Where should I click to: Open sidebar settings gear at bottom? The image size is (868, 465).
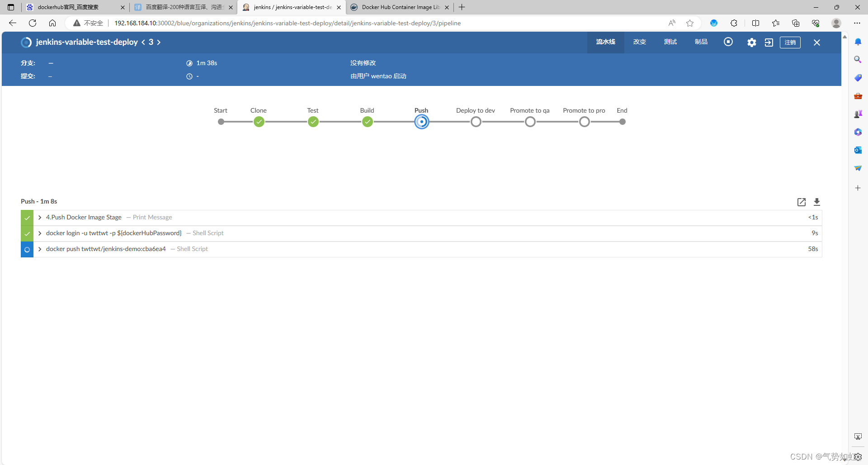[858, 457]
